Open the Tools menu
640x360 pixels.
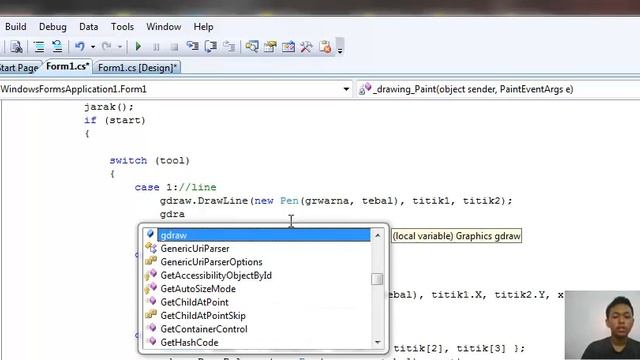click(x=122, y=27)
